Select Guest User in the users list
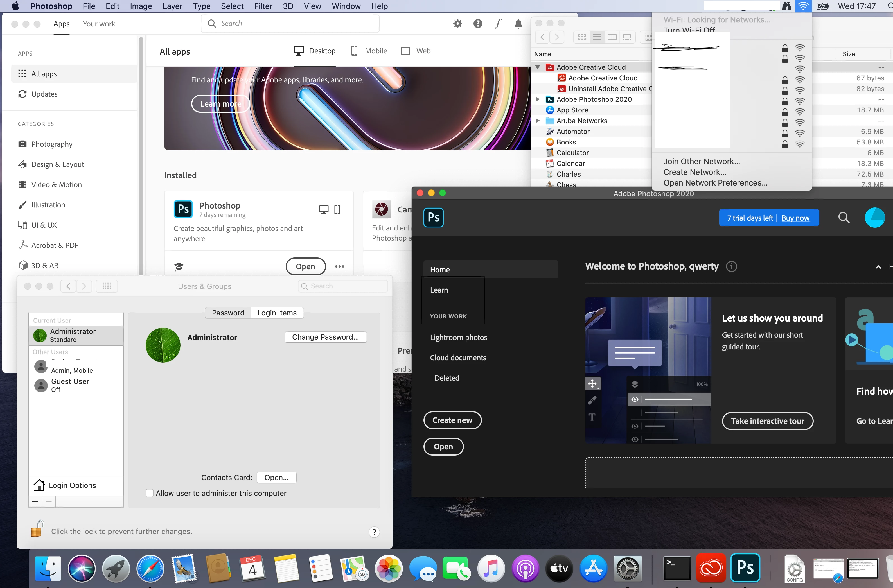 (76, 385)
